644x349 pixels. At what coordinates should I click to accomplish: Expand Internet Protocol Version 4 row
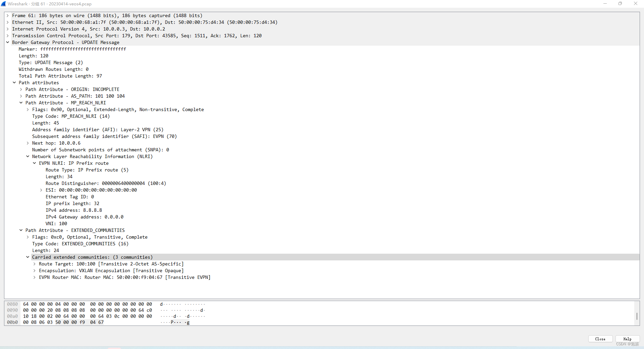click(x=7, y=29)
